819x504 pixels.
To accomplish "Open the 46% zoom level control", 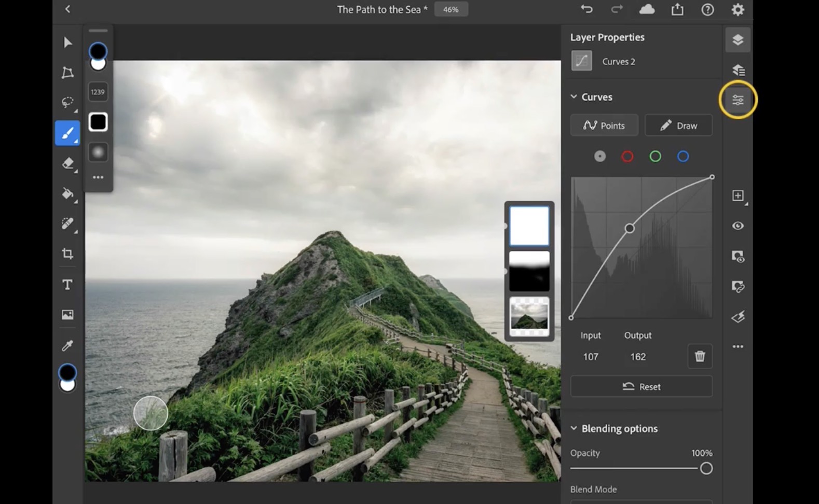I will coord(451,9).
